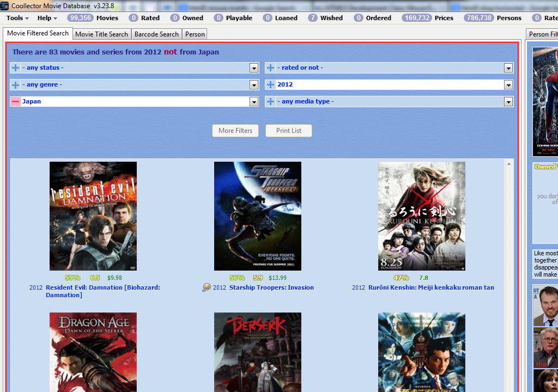
Task: Select the Dragon Age Dawn of the Seeker poster
Action: (93, 352)
